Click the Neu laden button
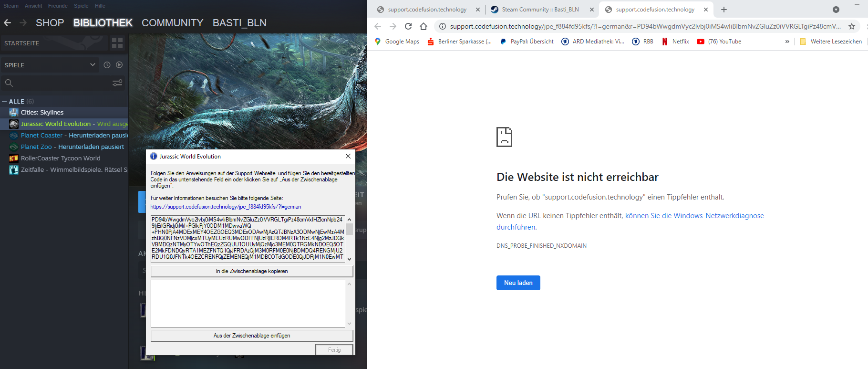Image resolution: width=868 pixels, height=369 pixels. pyautogui.click(x=518, y=283)
